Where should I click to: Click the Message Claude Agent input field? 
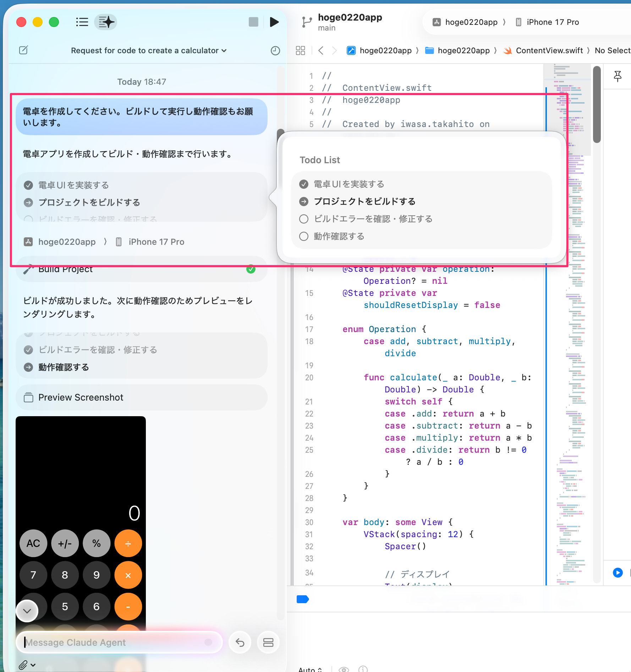pos(114,643)
